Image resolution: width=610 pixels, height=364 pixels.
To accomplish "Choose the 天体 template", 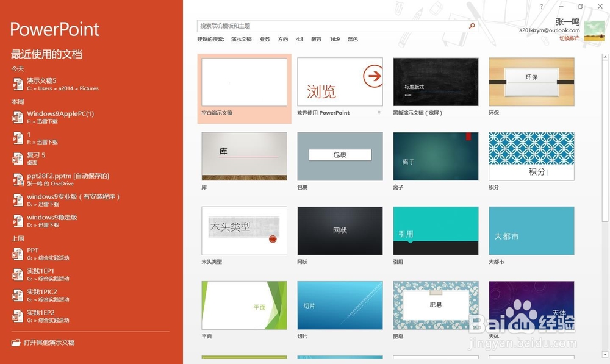I will 531,305.
